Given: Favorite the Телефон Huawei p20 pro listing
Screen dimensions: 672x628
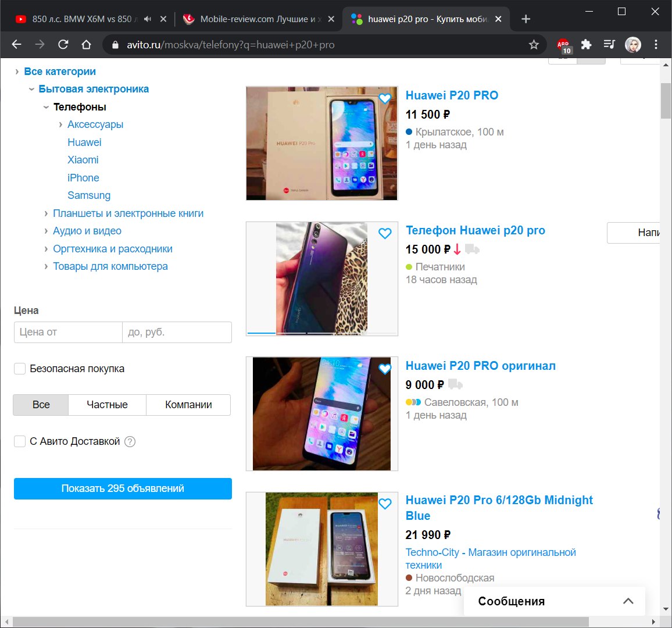Looking at the screenshot, I should (x=385, y=233).
